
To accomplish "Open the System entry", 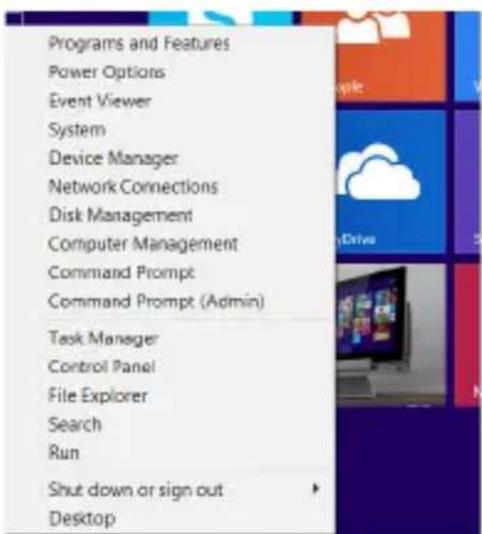I will click(x=77, y=130).
